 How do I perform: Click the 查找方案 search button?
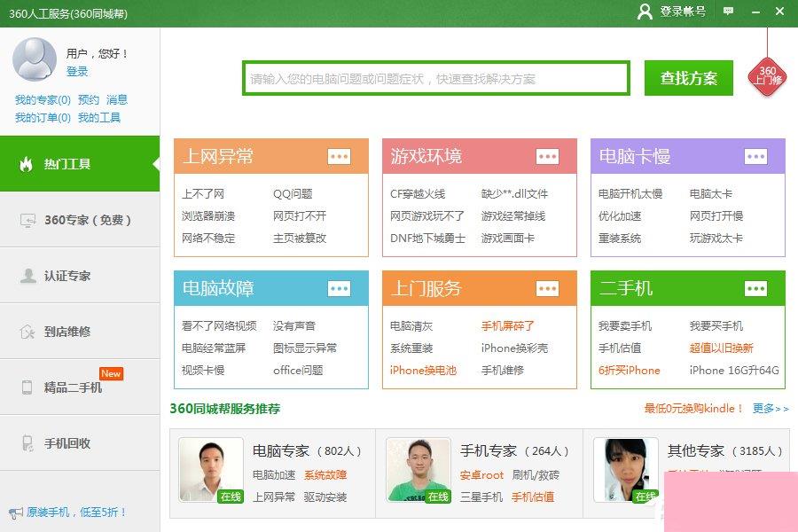[x=689, y=78]
